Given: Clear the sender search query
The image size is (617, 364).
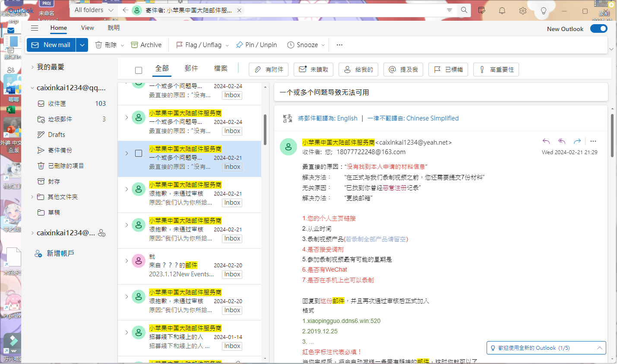Looking at the screenshot, I should coord(239,10).
